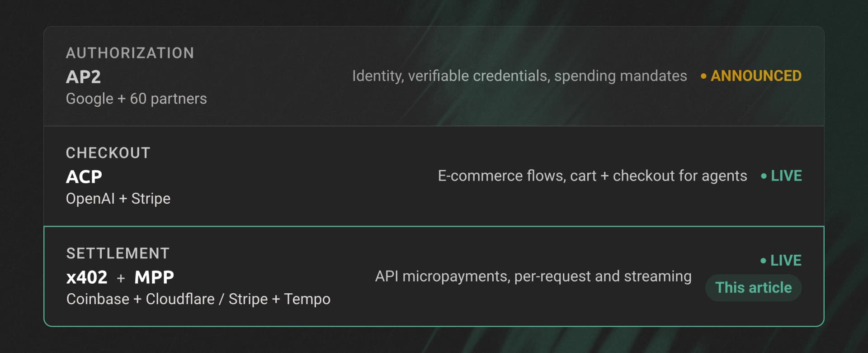
Task: Click the yellow dot beside ANNOUNCED
Action: (703, 76)
